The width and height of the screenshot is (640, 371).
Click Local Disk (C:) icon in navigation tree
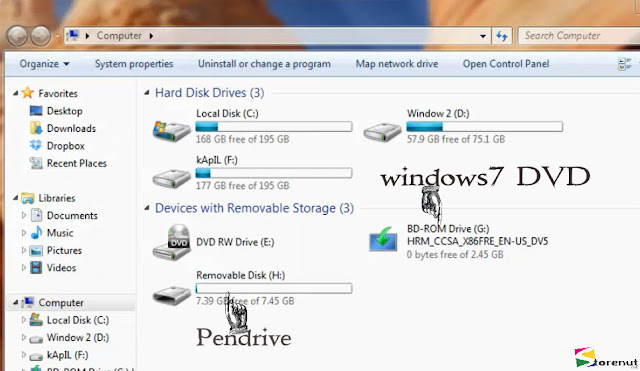click(36, 320)
